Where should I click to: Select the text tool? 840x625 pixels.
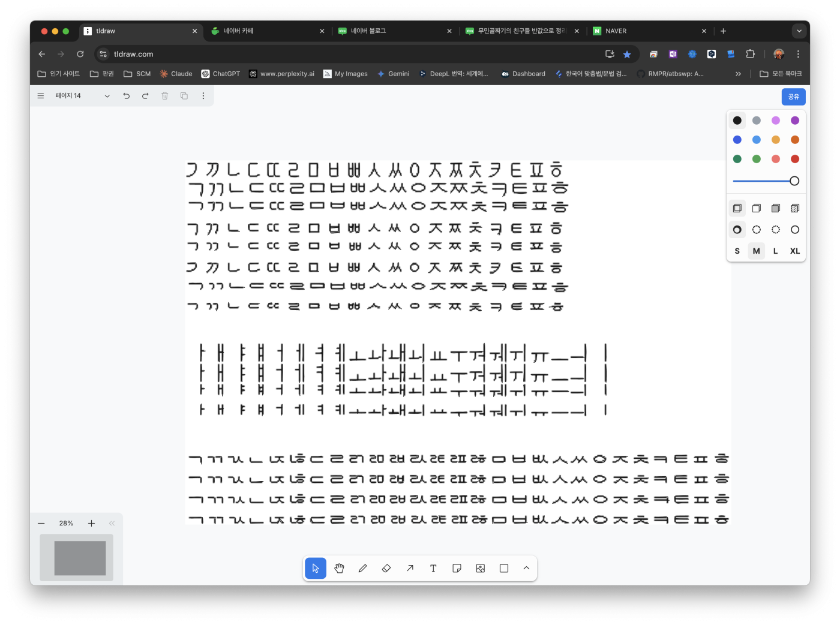point(433,569)
